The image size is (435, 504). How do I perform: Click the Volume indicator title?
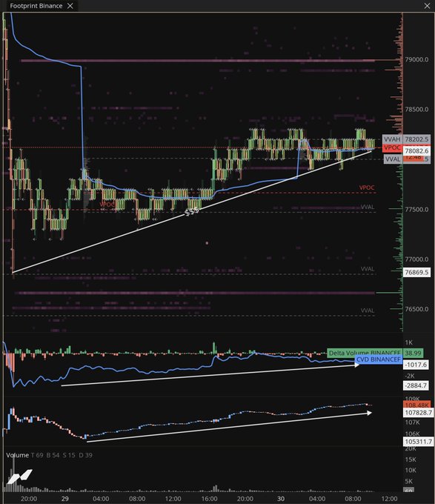point(17,455)
